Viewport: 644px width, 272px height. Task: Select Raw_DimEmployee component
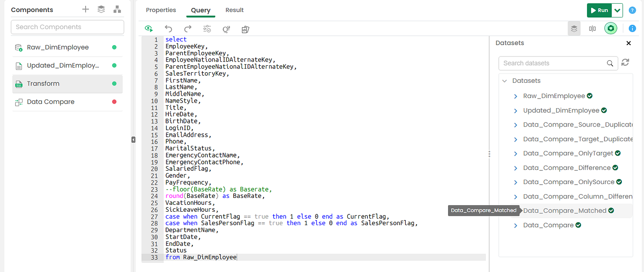[67, 47]
